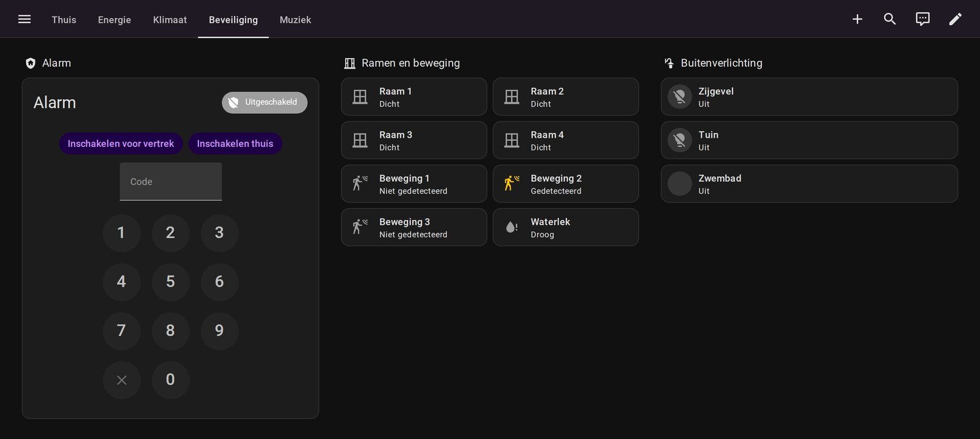This screenshot has height=439, width=980.
Task: Focus the alarm Code input field
Action: tap(171, 181)
